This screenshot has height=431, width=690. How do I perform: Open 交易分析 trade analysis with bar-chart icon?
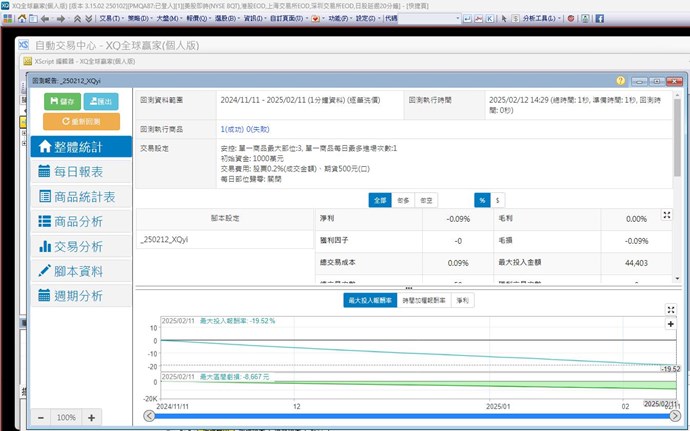click(81, 246)
